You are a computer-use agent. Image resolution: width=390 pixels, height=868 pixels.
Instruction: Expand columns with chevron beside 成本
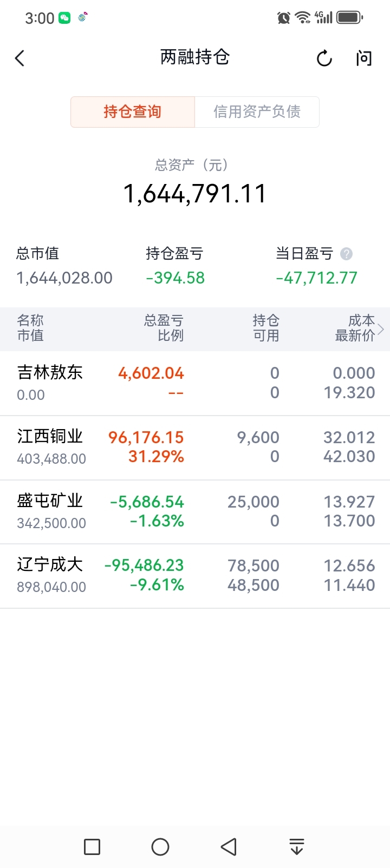pyautogui.click(x=381, y=328)
